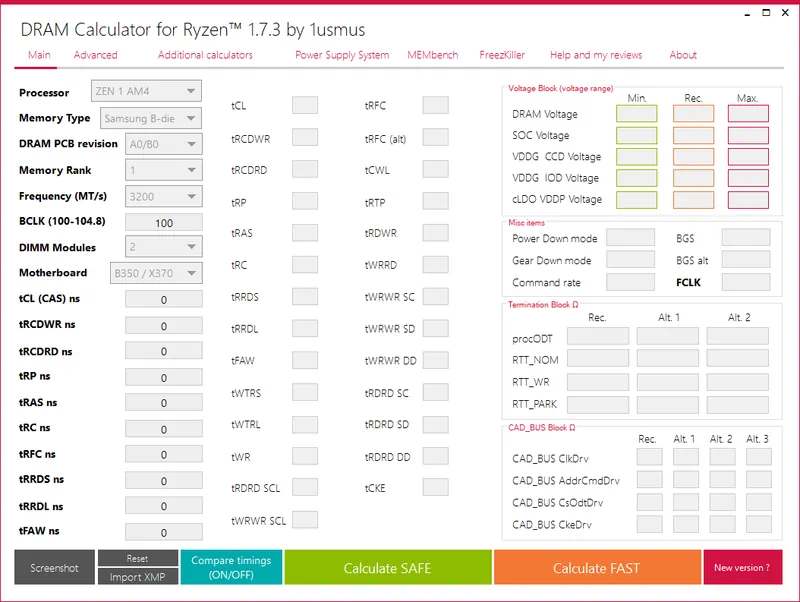Viewport: 800px width, 602px height.
Task: Click the tCL (CAS) ns field
Action: tap(164, 299)
